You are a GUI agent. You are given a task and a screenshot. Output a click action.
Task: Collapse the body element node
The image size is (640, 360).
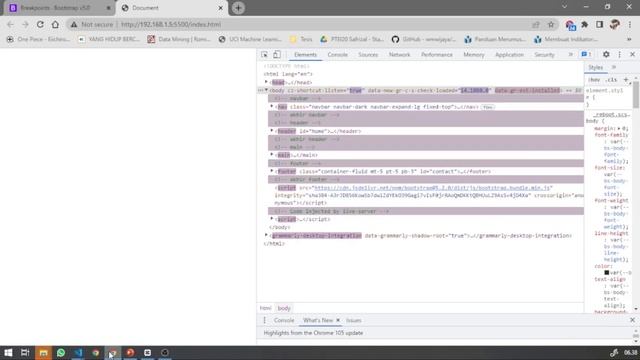tap(267, 90)
